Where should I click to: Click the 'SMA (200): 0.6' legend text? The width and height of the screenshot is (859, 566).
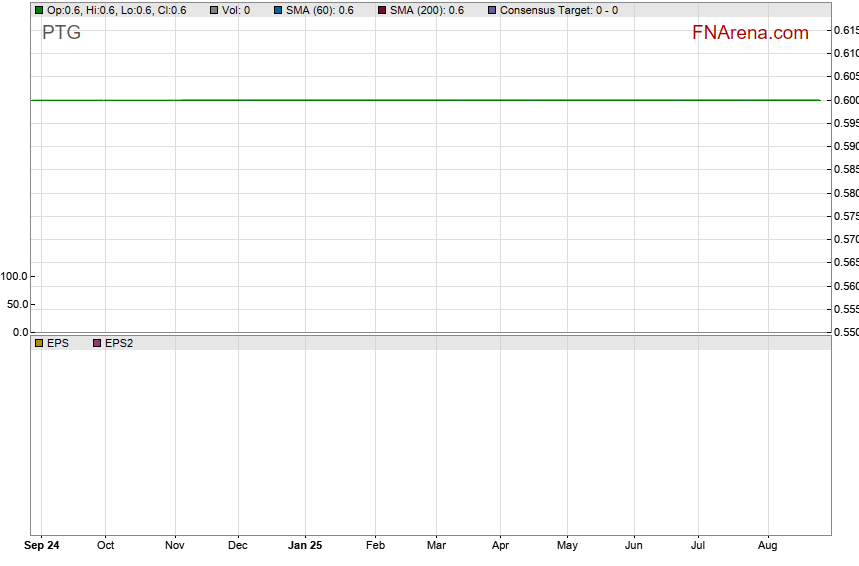(426, 10)
